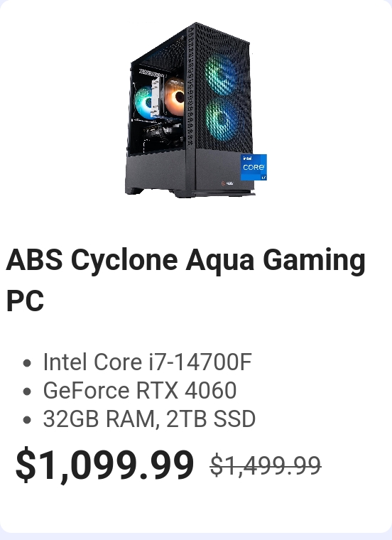
Task: Click the GeForce RTX 4060 spec line
Action: point(140,390)
